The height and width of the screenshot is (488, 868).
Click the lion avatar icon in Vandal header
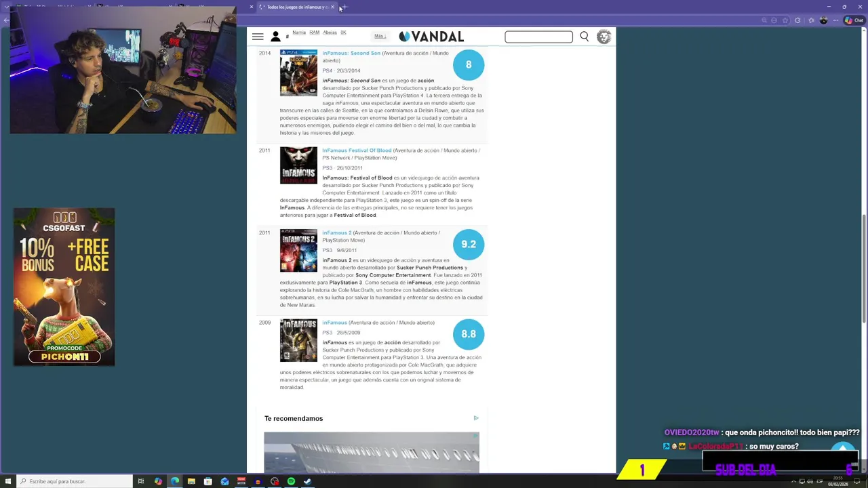click(x=604, y=37)
